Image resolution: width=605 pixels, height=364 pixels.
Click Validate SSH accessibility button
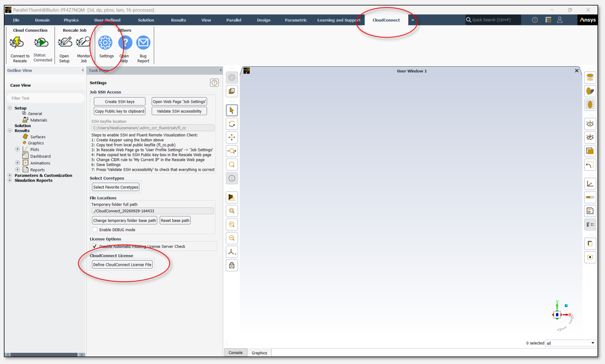pyautogui.click(x=179, y=111)
